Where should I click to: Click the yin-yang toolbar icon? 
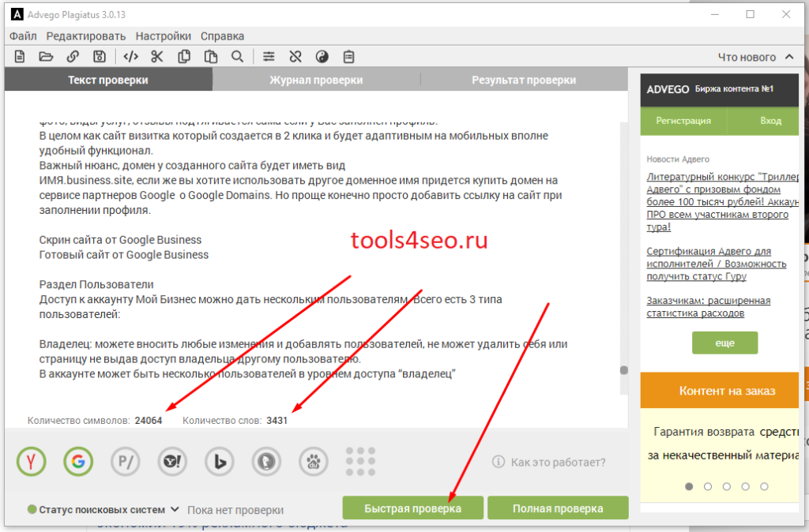(322, 57)
